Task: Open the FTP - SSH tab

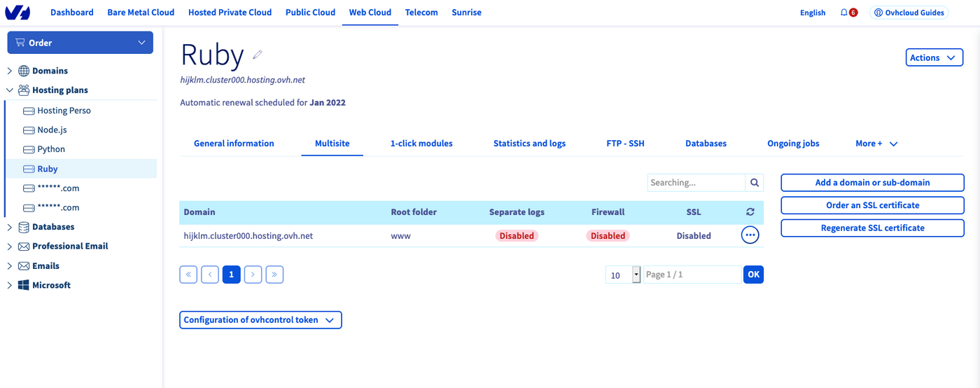Action: 625,144
